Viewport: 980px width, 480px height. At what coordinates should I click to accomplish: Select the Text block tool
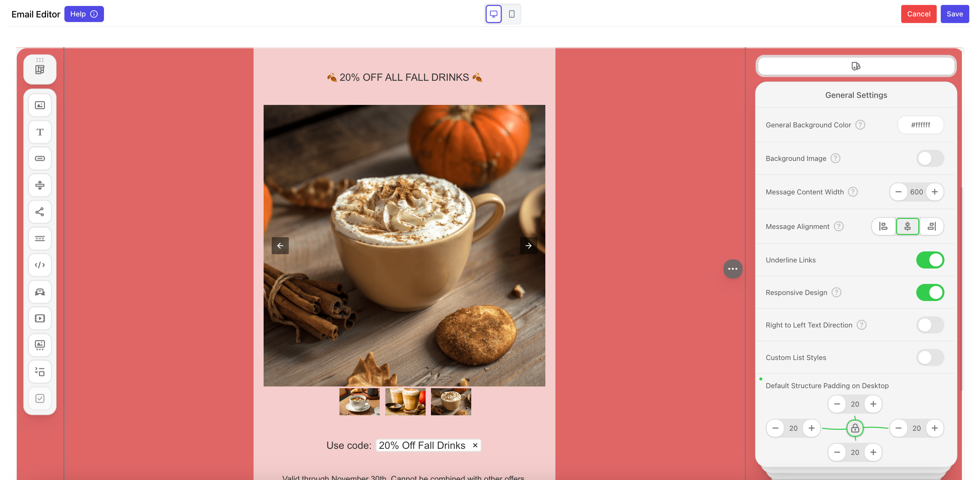pyautogui.click(x=40, y=132)
